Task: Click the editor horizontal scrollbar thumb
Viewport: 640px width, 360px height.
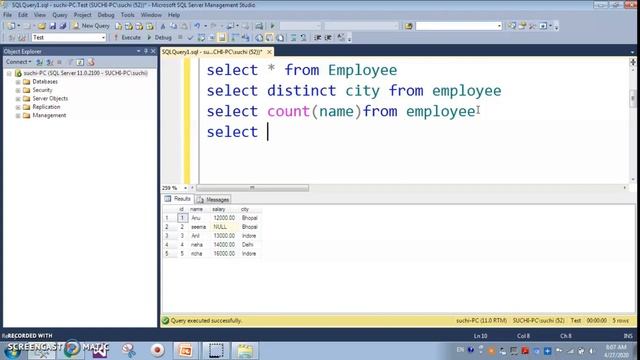Action: pyautogui.click(x=252, y=188)
